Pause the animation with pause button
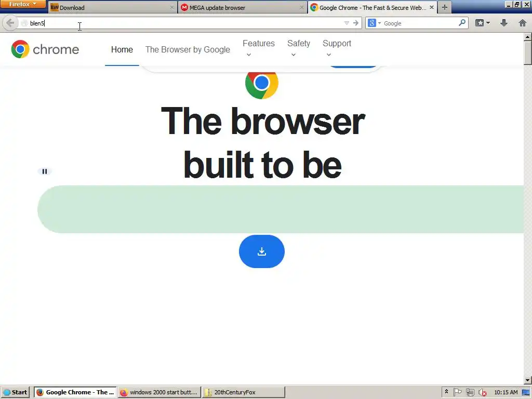 coord(45,171)
